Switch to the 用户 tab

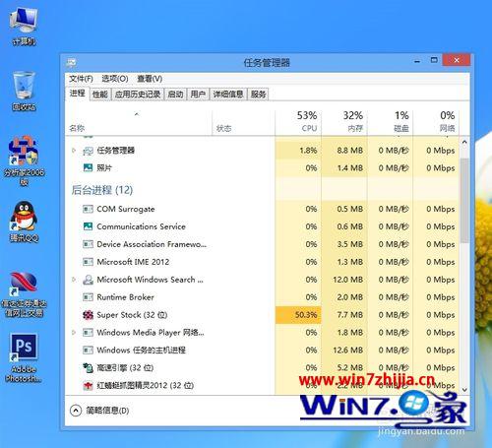(198, 95)
